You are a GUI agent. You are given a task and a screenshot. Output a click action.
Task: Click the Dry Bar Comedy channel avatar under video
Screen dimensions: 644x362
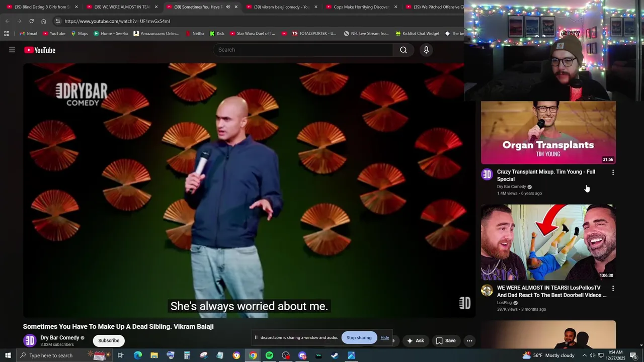click(30, 340)
